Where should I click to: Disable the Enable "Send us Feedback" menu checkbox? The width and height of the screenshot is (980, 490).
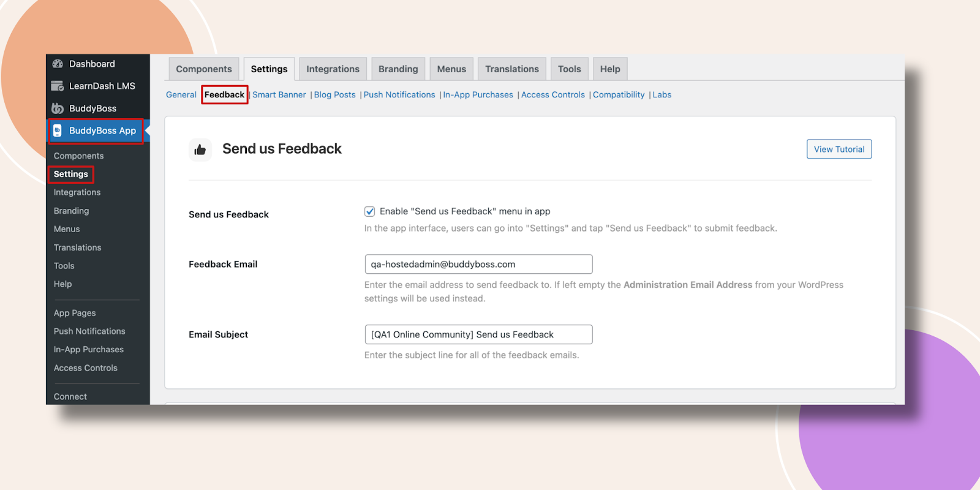(x=370, y=211)
